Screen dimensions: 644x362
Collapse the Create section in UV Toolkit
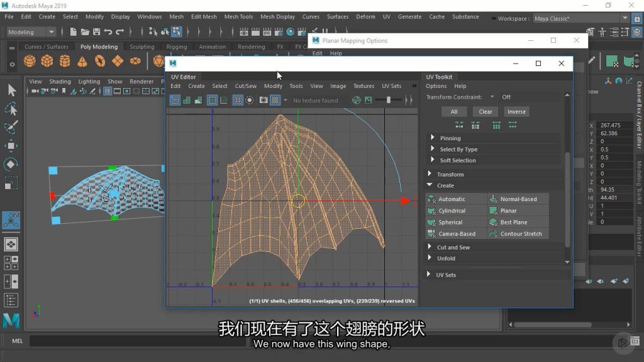445,185
